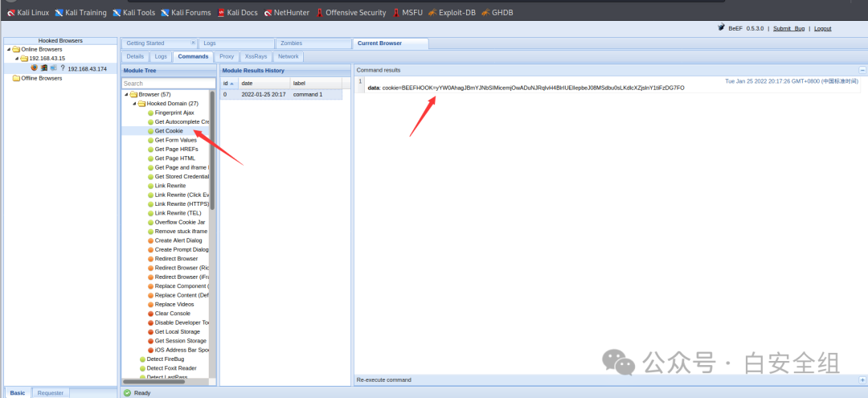Image resolution: width=868 pixels, height=398 pixels.
Task: Select the Offline Browsers folder
Action: [37, 78]
